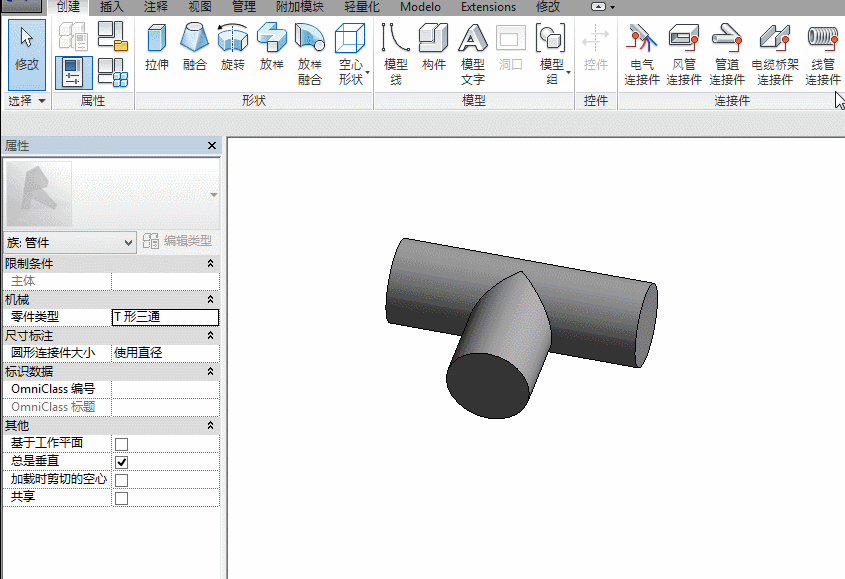Switch to the 创建 ribbon tab
The width and height of the screenshot is (845, 579).
[68, 6]
